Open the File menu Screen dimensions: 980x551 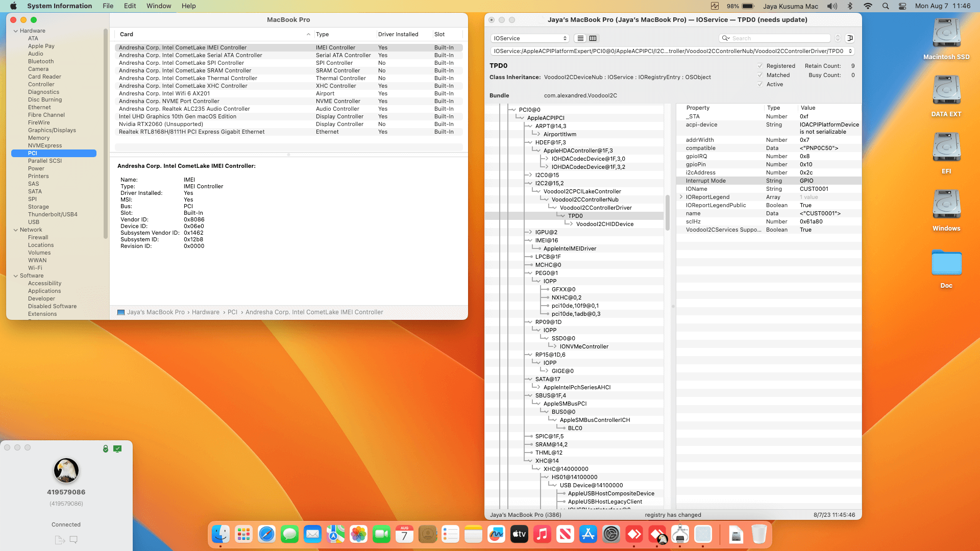point(108,6)
